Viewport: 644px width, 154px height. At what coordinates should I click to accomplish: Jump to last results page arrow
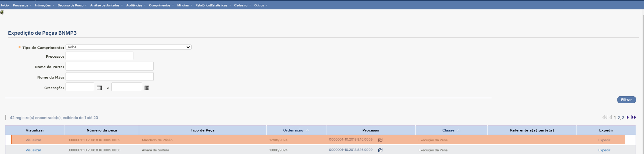[x=633, y=117]
